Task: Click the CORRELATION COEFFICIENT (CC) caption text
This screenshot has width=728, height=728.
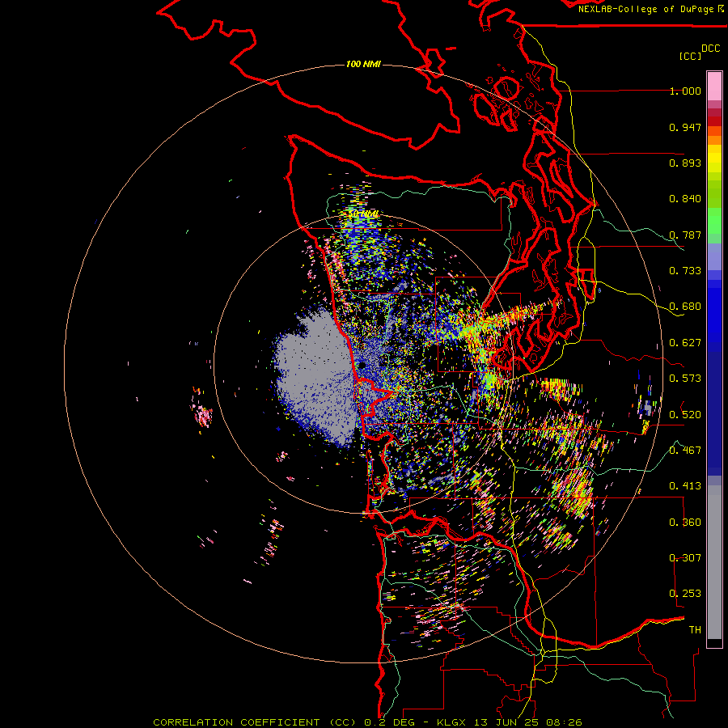Action: coord(255,722)
